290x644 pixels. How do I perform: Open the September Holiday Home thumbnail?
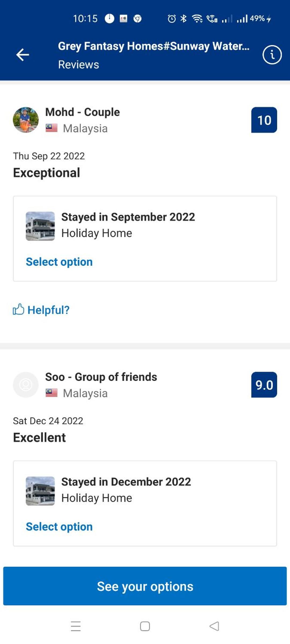(x=40, y=226)
